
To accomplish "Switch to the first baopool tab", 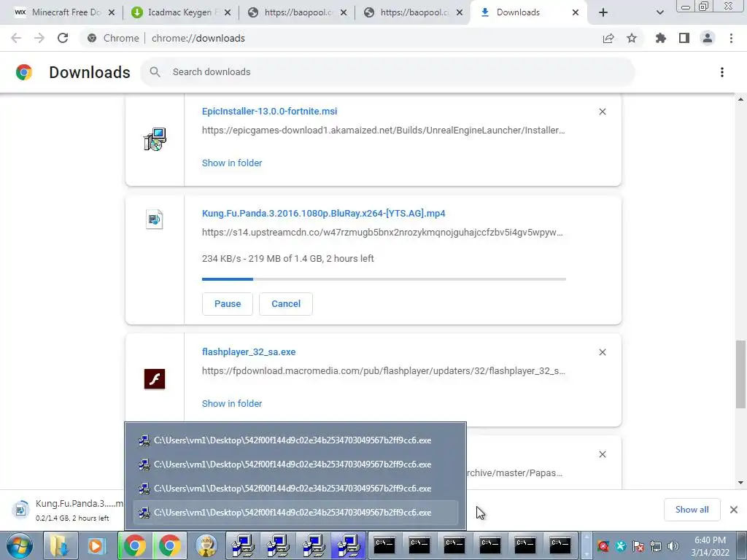I will [296, 12].
